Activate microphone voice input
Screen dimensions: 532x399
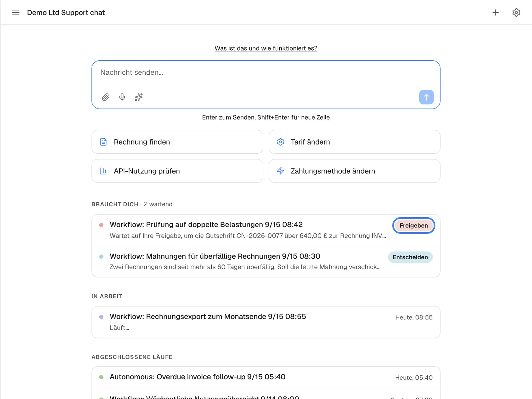click(x=122, y=97)
